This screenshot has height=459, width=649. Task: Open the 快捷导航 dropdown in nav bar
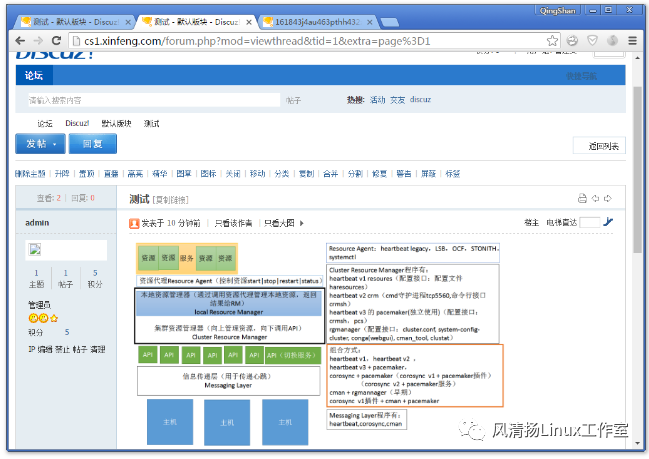click(x=581, y=76)
